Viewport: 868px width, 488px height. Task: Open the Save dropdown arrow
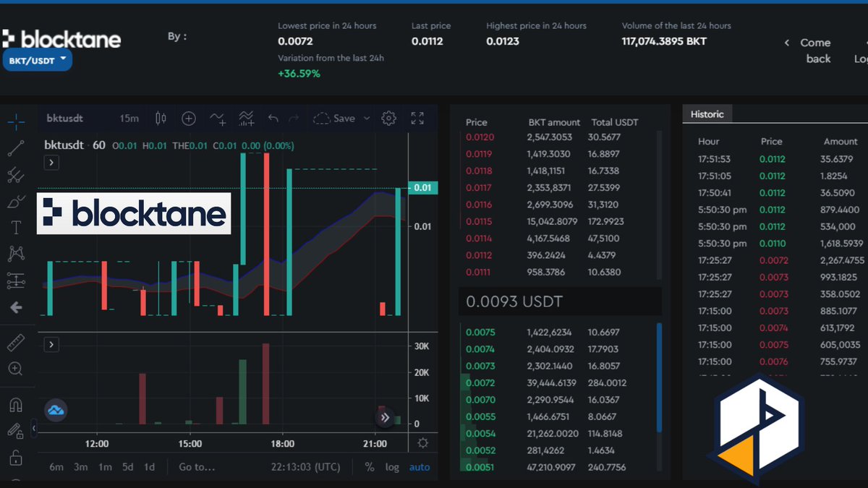367,118
